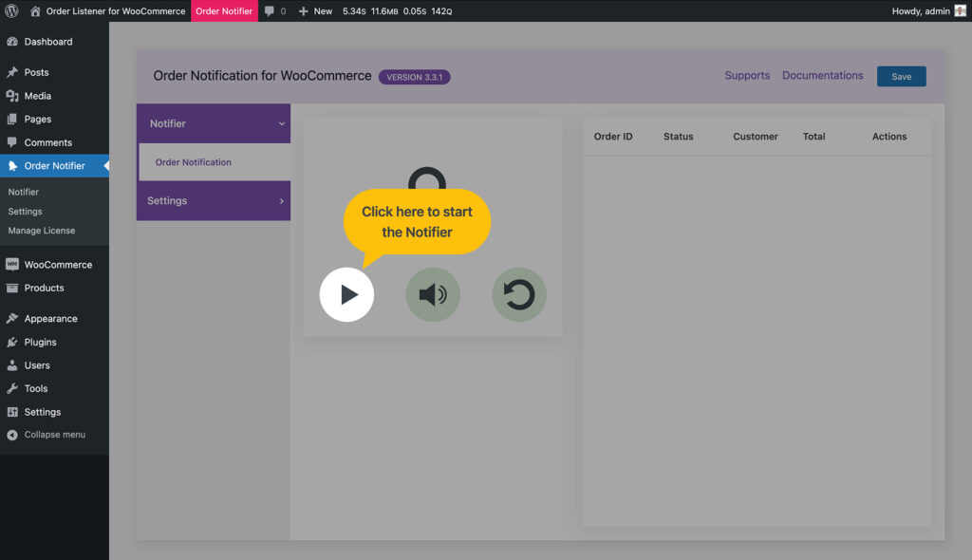Start the notifier with the play button
The height and width of the screenshot is (560, 972).
click(x=346, y=294)
